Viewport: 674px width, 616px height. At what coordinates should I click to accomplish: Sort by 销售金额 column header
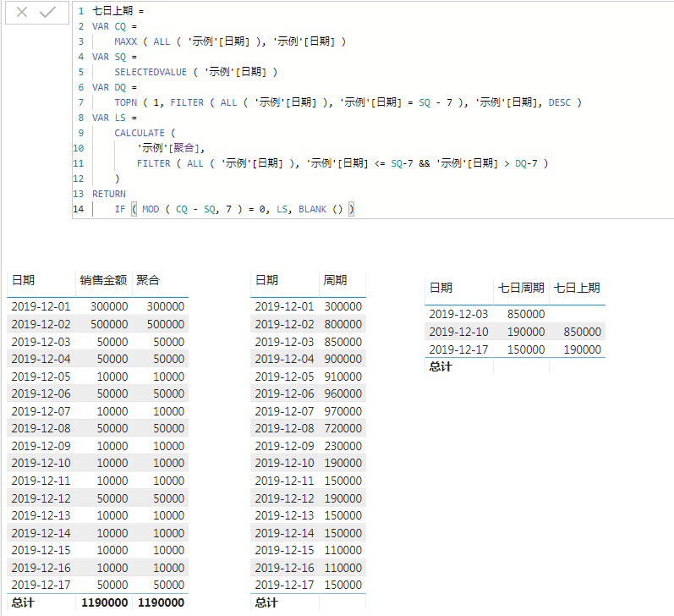103,280
